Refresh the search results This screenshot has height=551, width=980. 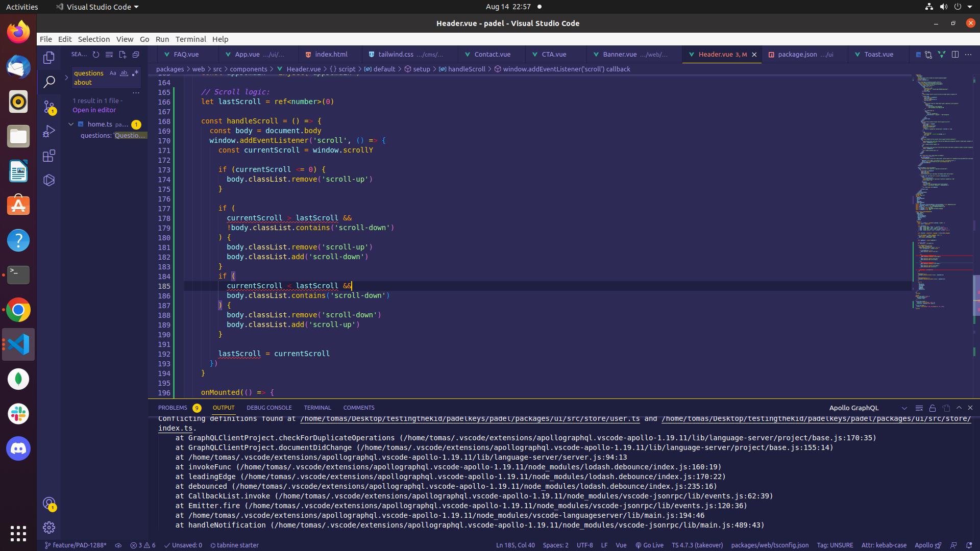(96, 55)
